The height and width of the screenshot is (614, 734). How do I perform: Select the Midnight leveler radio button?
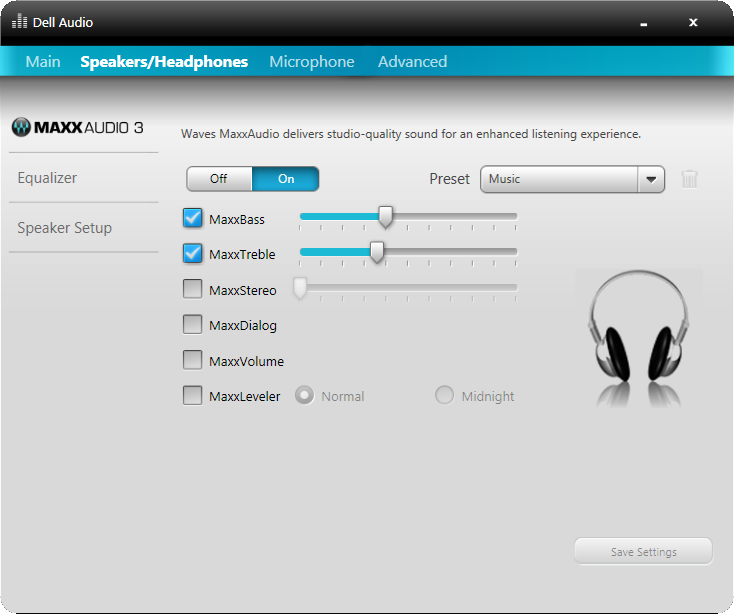444,395
